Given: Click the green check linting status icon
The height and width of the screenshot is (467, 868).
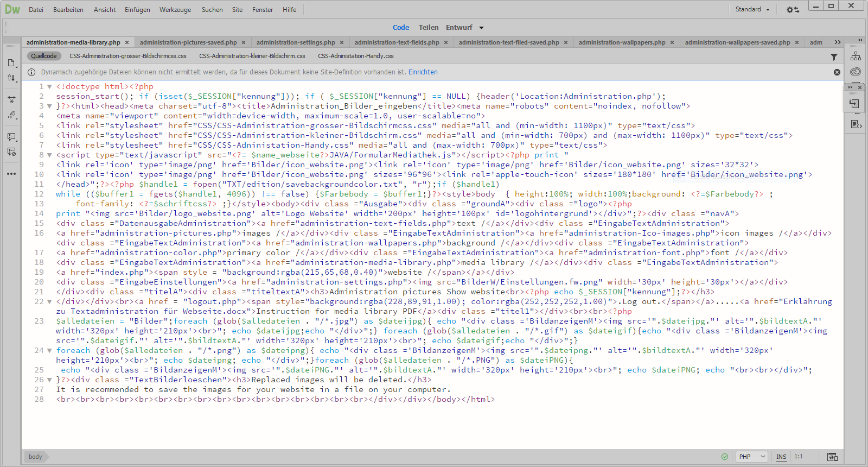Looking at the screenshot, I should click(725, 457).
